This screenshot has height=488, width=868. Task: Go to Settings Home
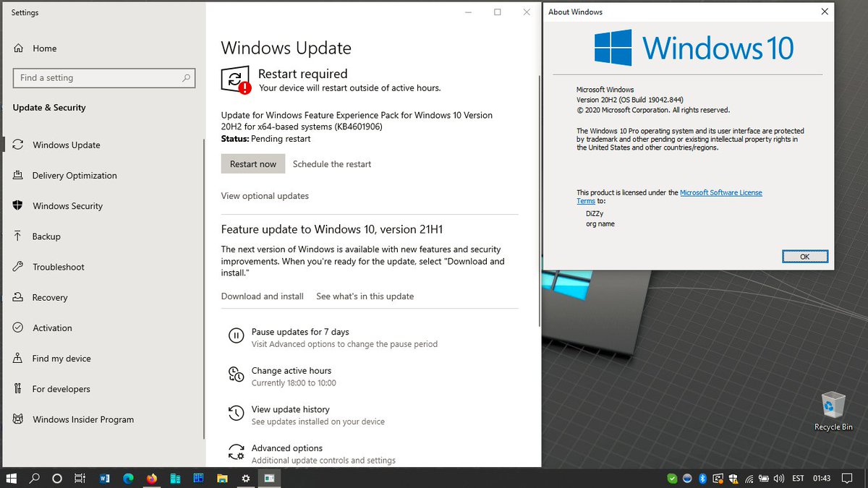tap(44, 48)
